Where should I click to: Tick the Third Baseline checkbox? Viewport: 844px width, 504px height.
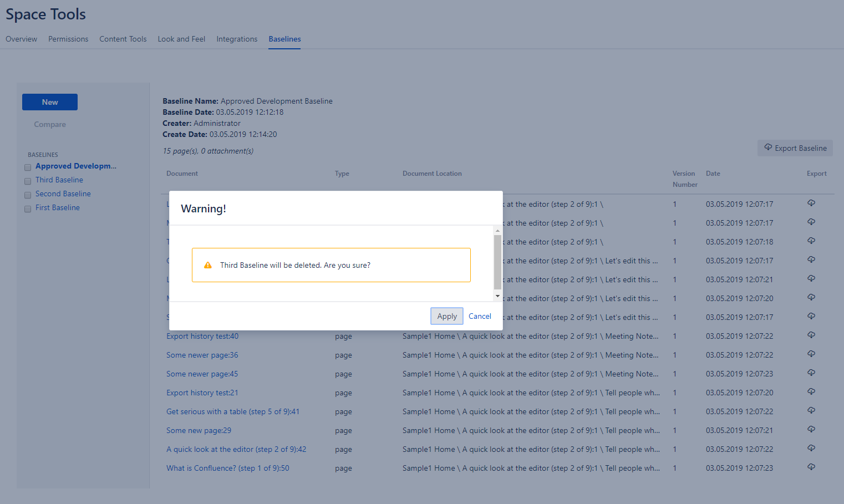(x=28, y=181)
